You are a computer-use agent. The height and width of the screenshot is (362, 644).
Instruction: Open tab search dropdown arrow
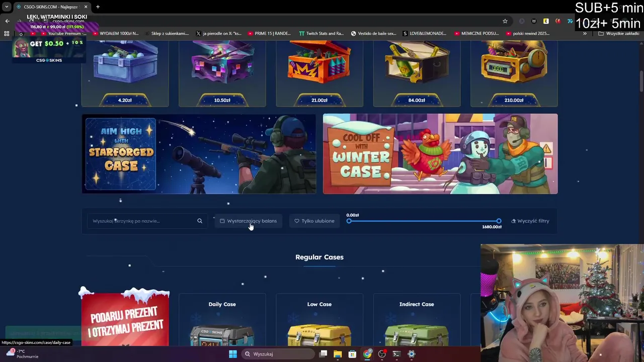pos(7,7)
